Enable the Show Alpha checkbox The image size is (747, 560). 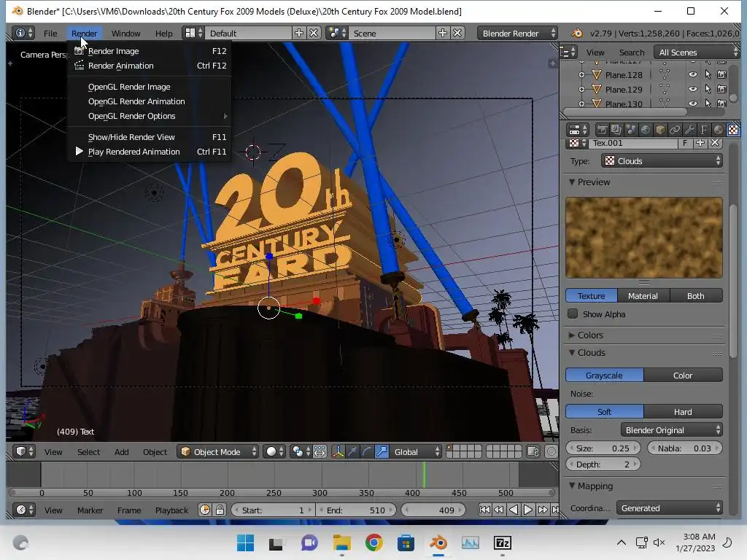pos(573,314)
